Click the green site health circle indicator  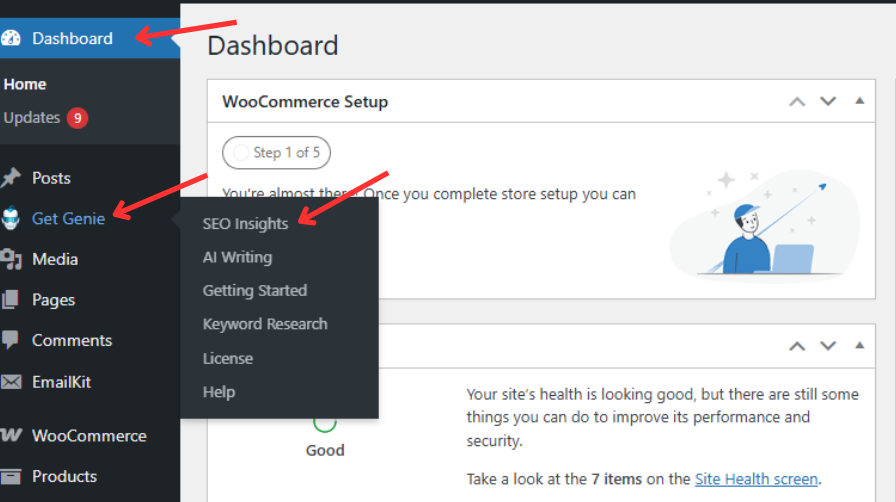pyautogui.click(x=325, y=424)
